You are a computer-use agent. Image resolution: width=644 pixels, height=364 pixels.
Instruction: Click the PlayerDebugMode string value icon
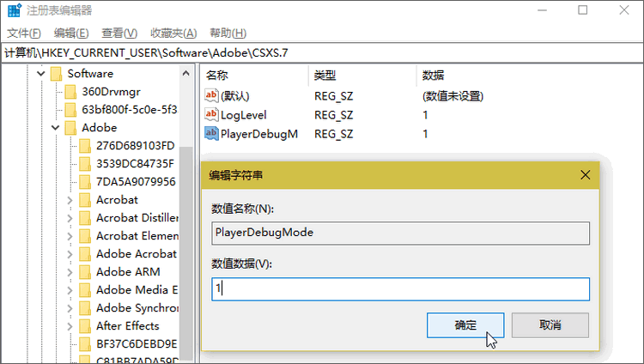pyautogui.click(x=212, y=134)
